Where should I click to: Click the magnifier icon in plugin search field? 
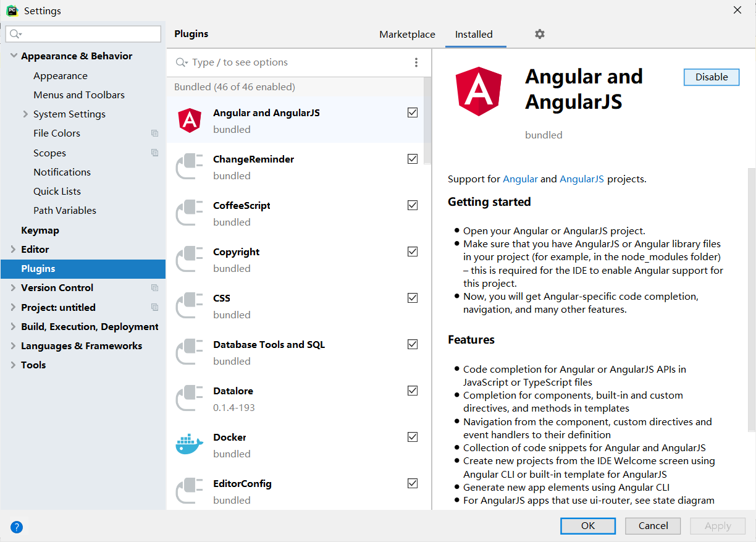point(182,62)
